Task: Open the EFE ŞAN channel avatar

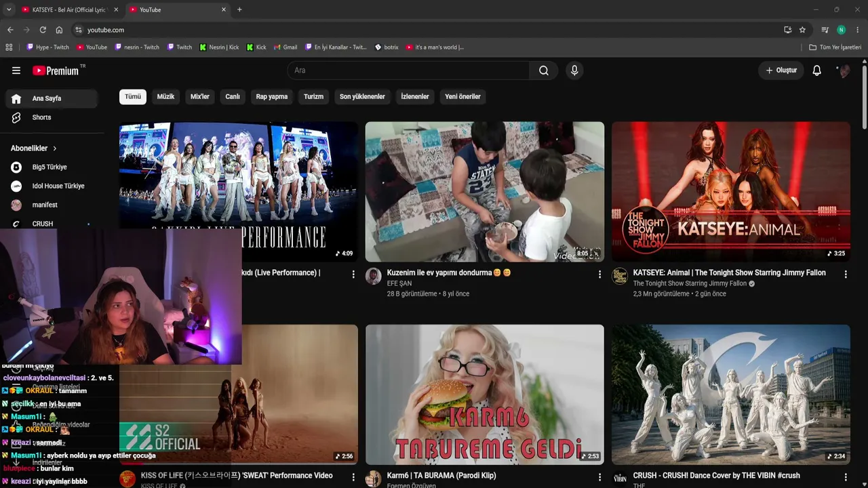Action: (x=374, y=276)
